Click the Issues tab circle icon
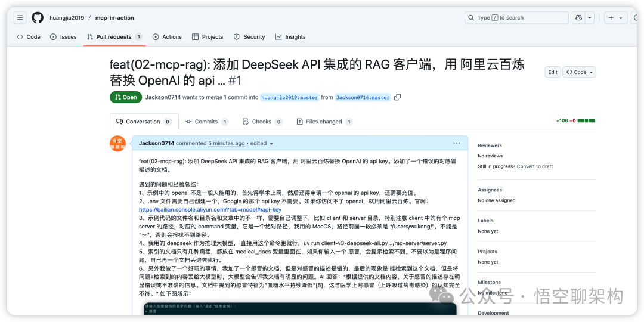Viewport: 644px width, 322px height. [x=54, y=36]
